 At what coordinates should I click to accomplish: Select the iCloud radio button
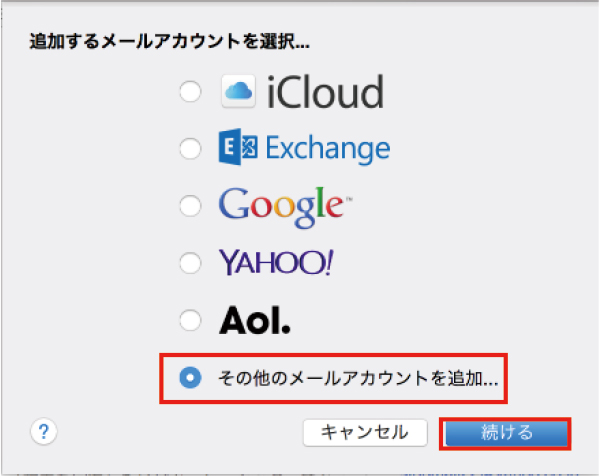(x=190, y=91)
